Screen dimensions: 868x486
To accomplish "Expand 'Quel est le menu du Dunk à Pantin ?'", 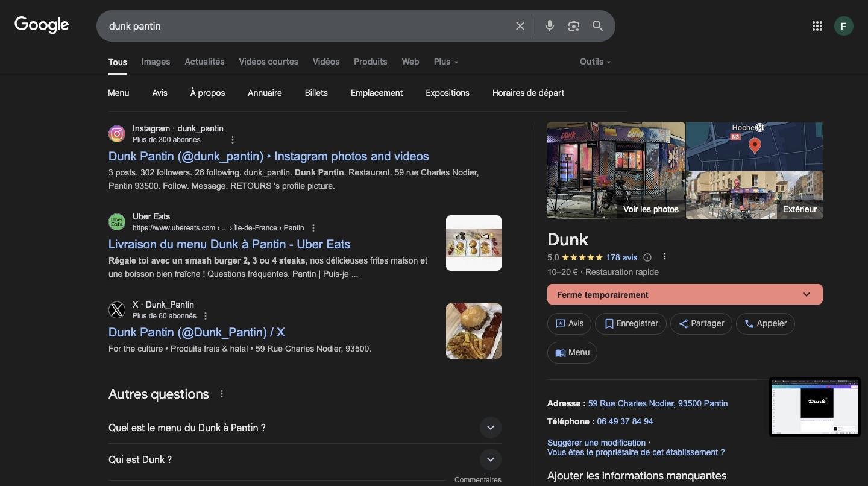I will [490, 428].
